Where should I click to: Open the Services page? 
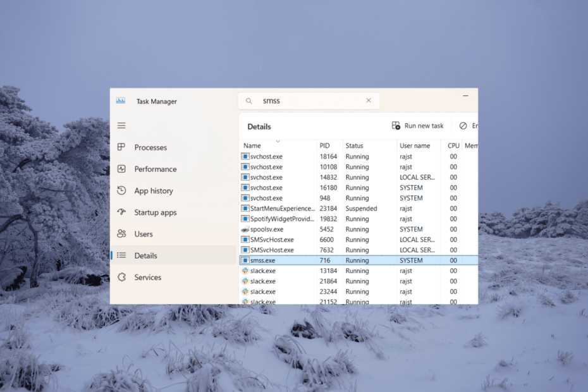click(173, 277)
